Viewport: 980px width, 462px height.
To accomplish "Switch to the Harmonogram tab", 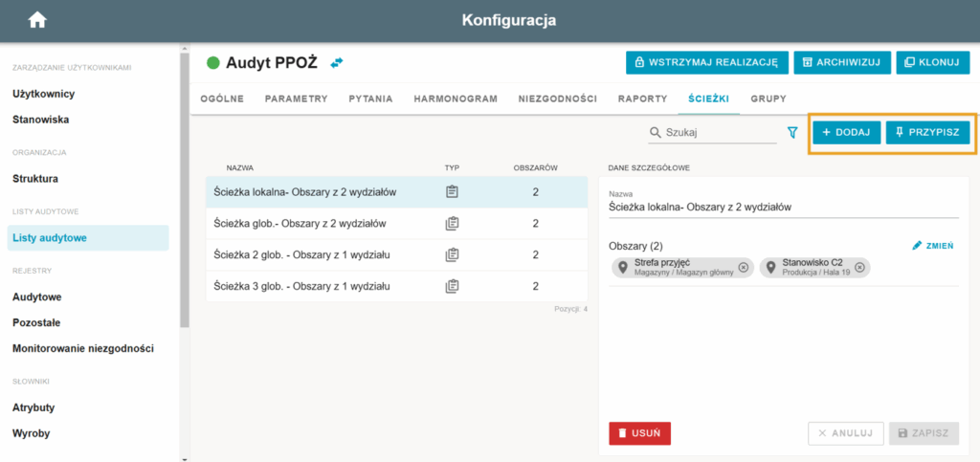I will click(x=456, y=99).
